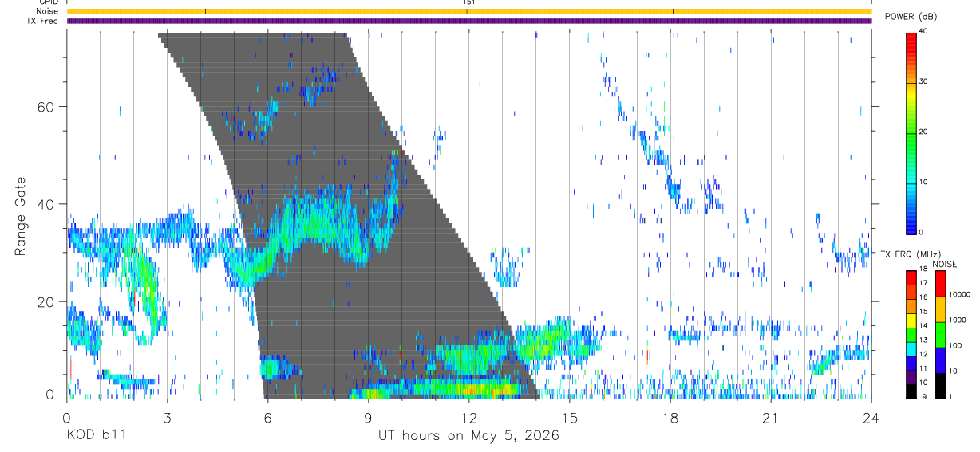Click the NOISE level colour bar

tap(940, 334)
